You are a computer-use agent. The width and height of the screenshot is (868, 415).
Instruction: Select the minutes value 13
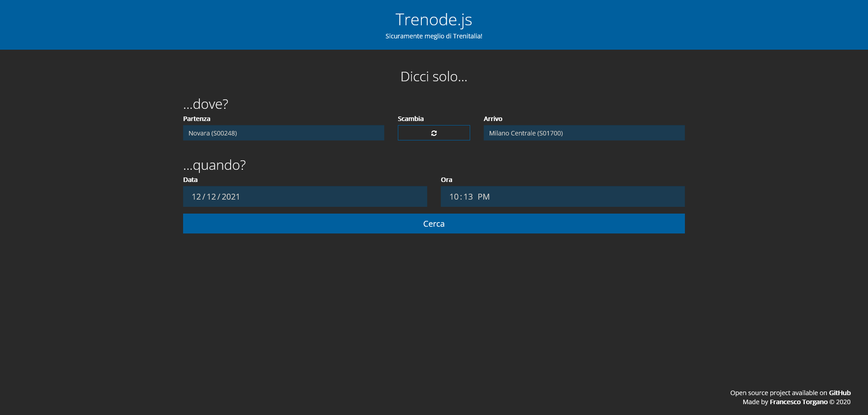point(469,196)
